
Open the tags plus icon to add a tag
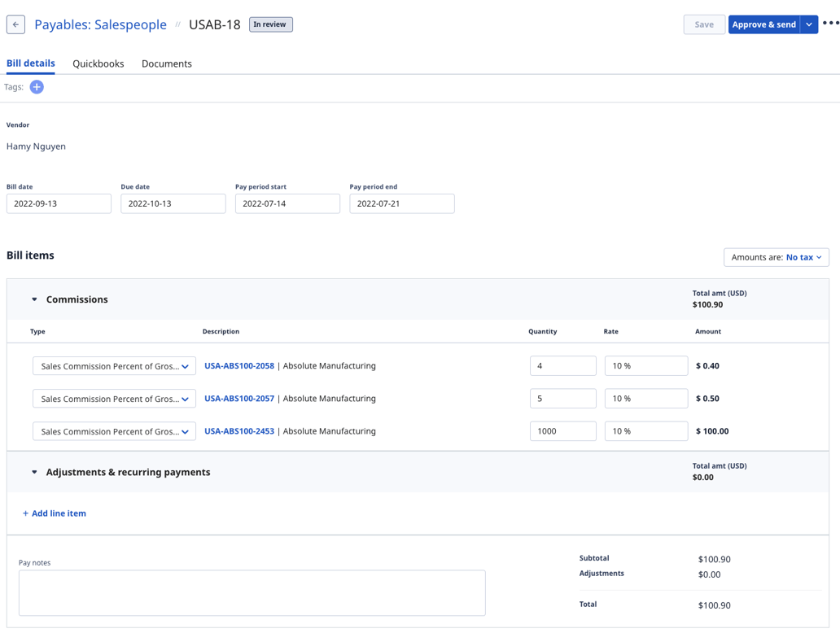pyautogui.click(x=37, y=86)
